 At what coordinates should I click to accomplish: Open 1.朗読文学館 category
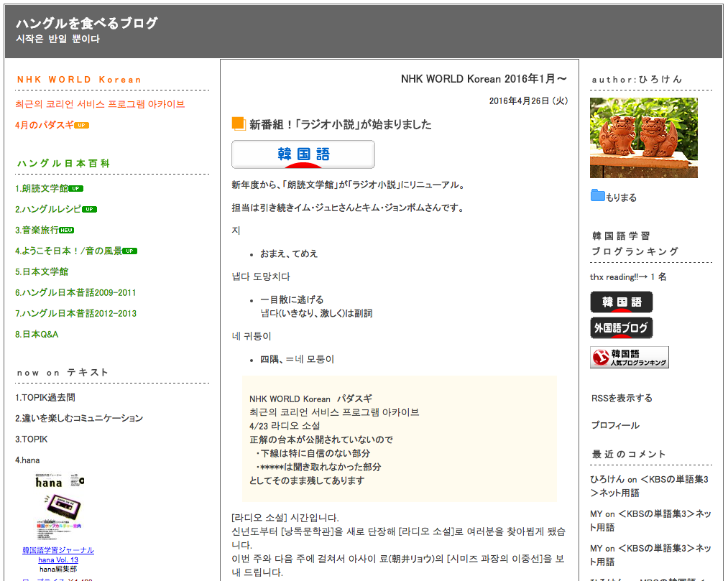(x=42, y=188)
